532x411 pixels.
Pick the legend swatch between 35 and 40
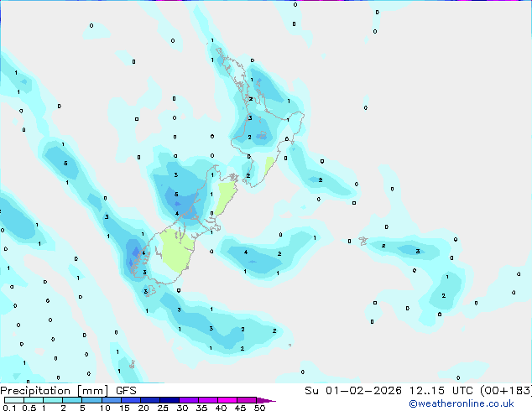[208, 400]
